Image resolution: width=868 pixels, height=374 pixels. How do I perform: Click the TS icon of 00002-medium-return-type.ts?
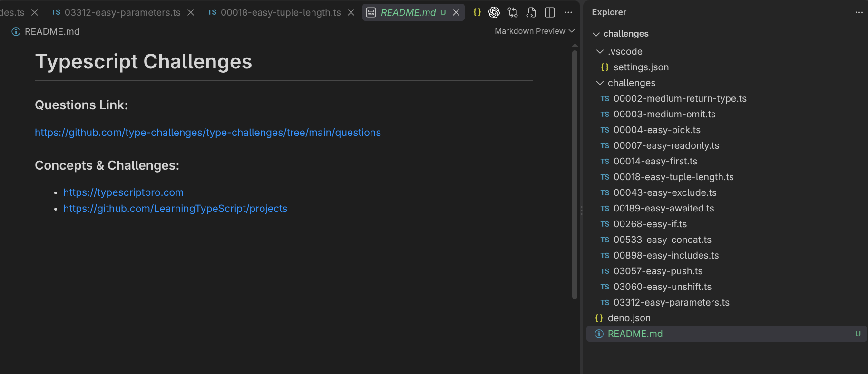(x=605, y=99)
